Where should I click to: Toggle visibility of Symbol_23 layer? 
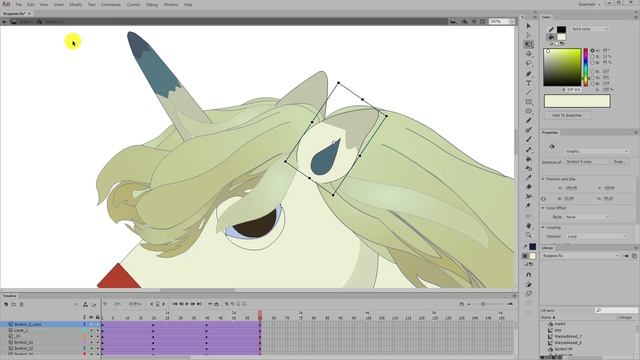91,349
